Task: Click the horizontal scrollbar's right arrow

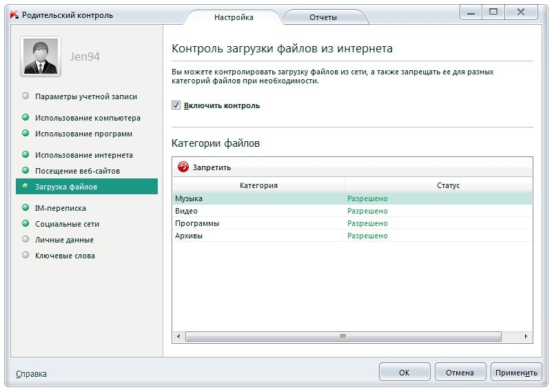Action: (526, 336)
